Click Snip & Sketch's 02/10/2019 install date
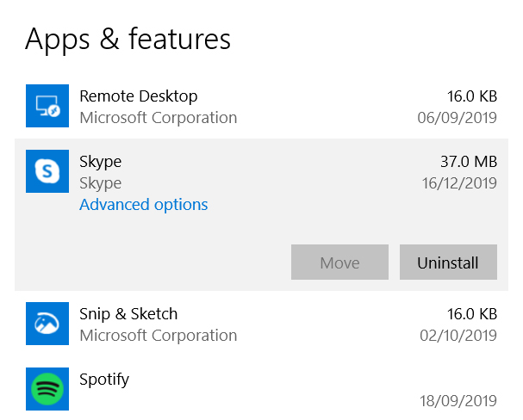523x420 pixels. (x=460, y=336)
